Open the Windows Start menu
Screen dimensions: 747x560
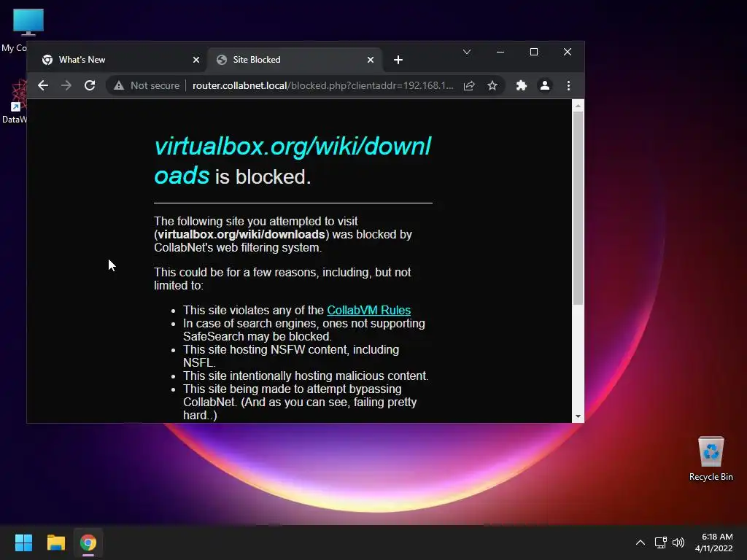(23, 542)
